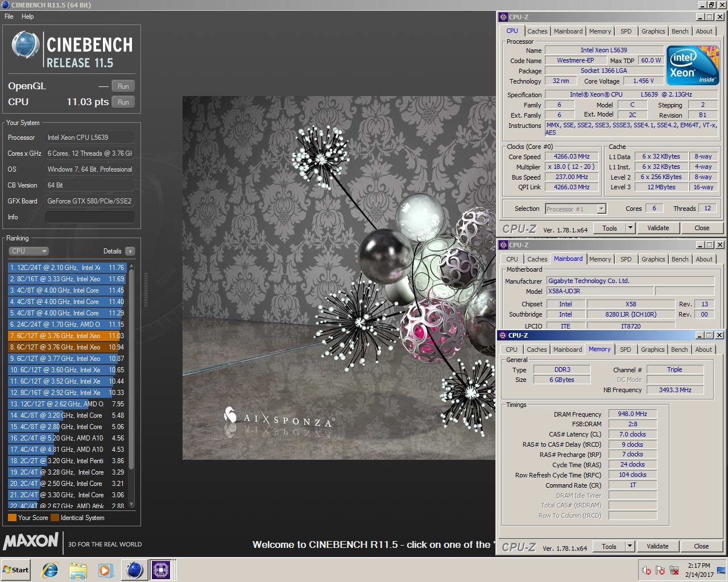Switch to Memory tab in top CPU-Z window

600,31
